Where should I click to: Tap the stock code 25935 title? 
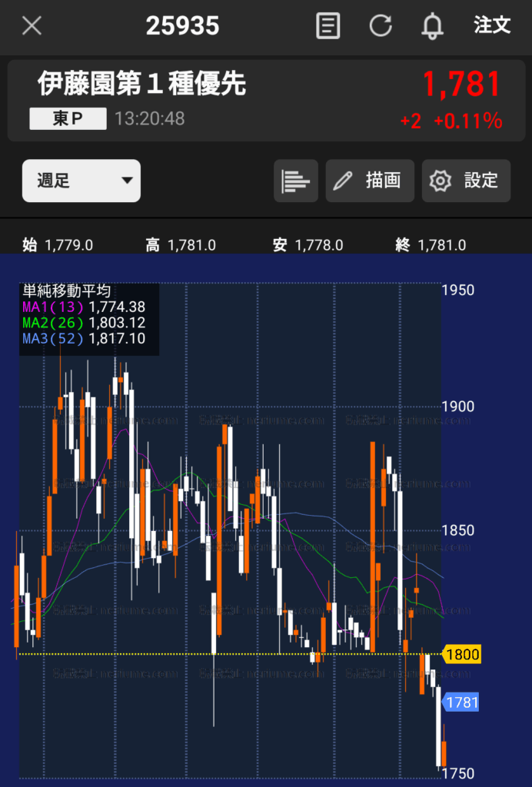tap(183, 25)
